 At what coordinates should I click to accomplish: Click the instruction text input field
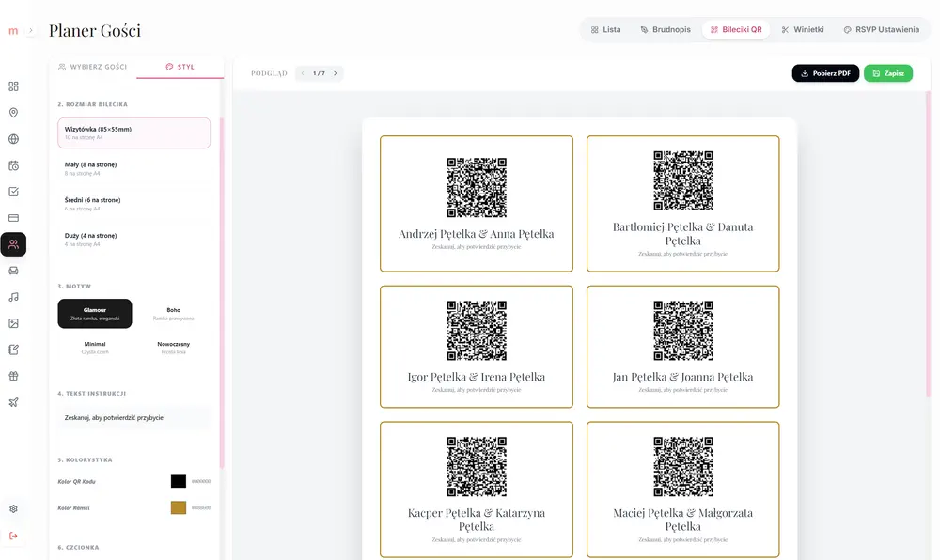[x=133, y=418]
